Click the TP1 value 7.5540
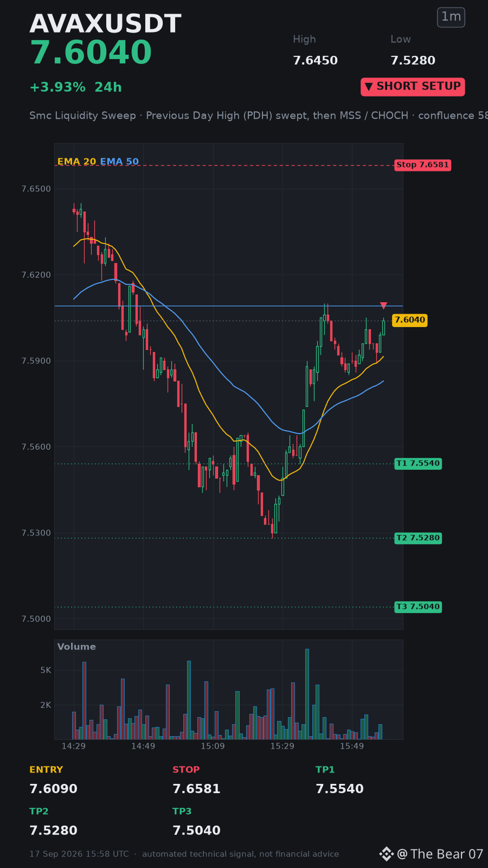The height and width of the screenshot is (868, 488). [339, 789]
